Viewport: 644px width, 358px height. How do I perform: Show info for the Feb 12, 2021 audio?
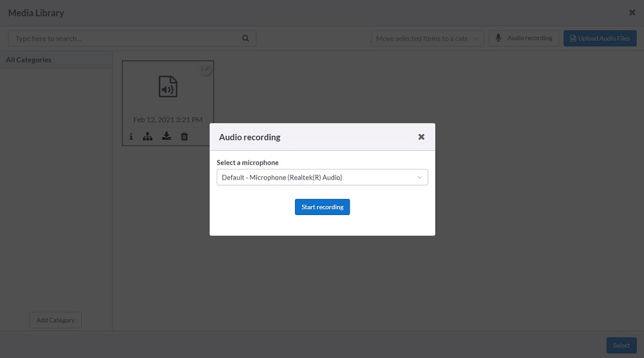[x=131, y=137]
